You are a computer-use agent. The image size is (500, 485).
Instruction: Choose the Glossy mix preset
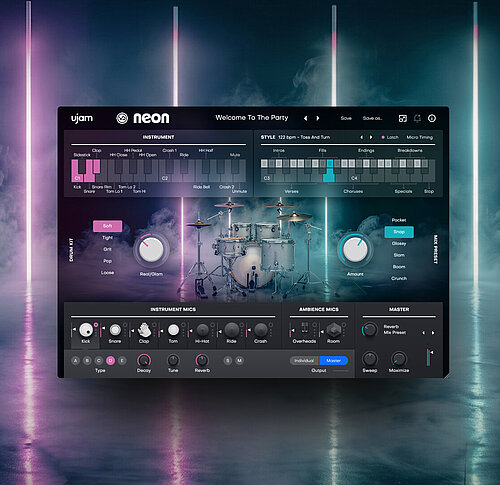[x=399, y=244]
